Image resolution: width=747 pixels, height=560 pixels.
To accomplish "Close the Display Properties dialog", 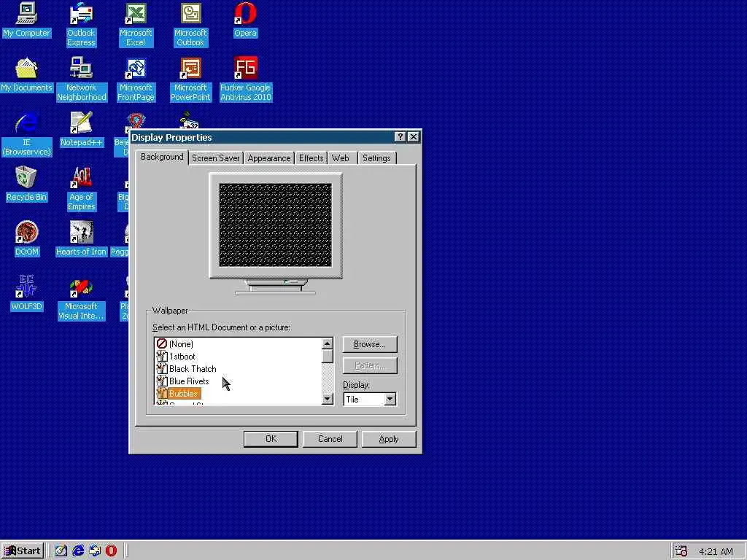I will click(x=414, y=137).
